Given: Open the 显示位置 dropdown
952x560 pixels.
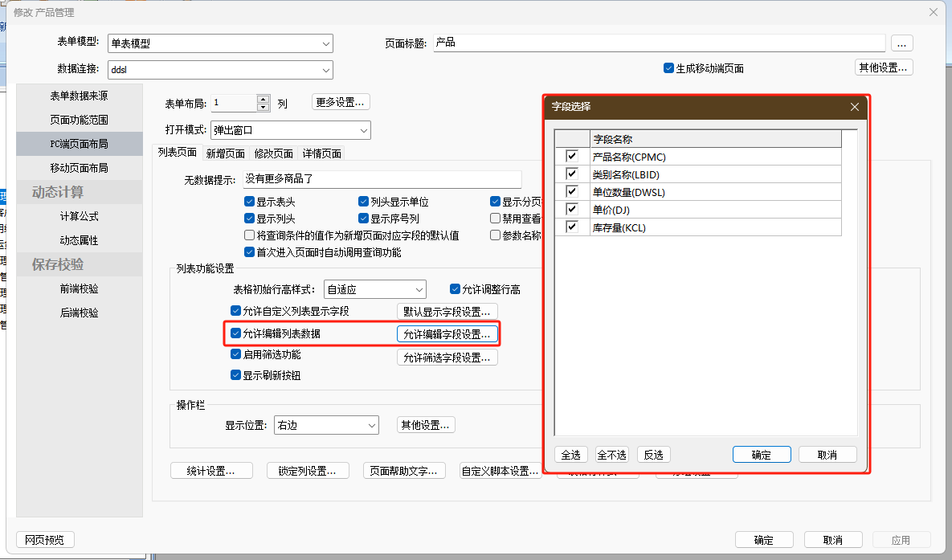Looking at the screenshot, I should (371, 425).
